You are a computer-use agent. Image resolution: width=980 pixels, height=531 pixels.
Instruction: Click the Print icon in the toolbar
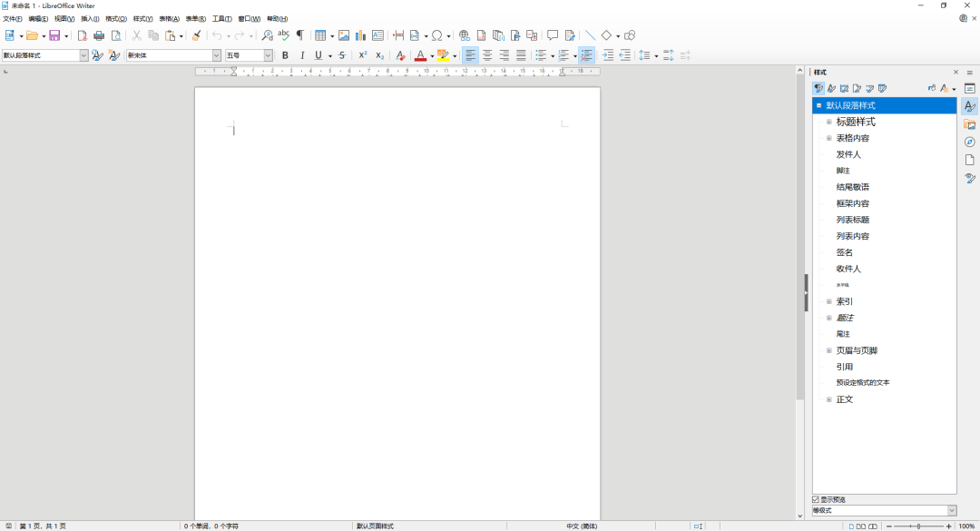click(x=99, y=35)
